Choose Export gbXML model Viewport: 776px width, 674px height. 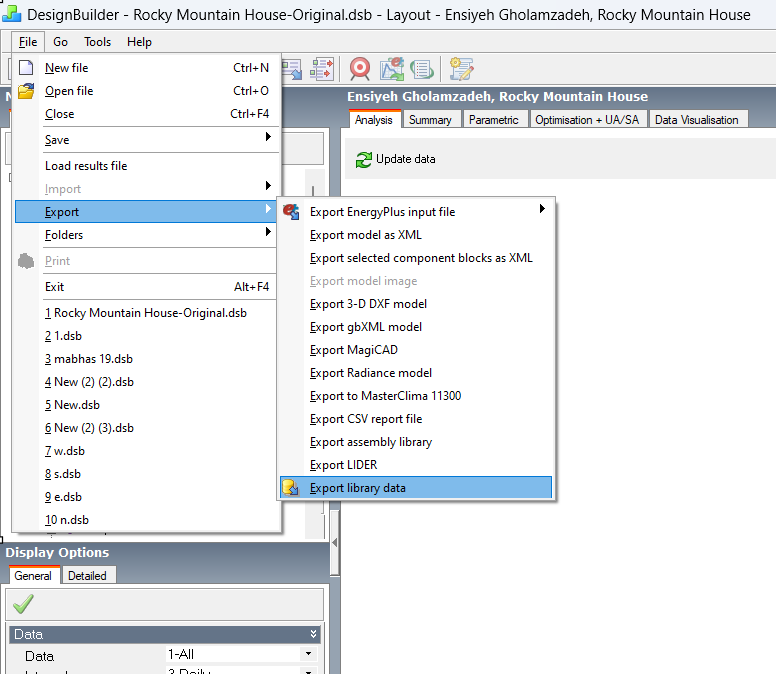pyautogui.click(x=416, y=327)
